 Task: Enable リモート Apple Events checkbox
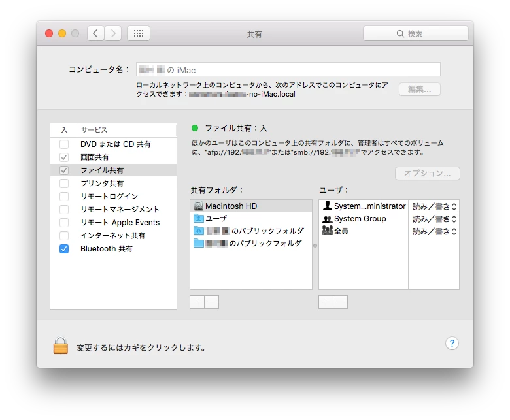pos(64,223)
